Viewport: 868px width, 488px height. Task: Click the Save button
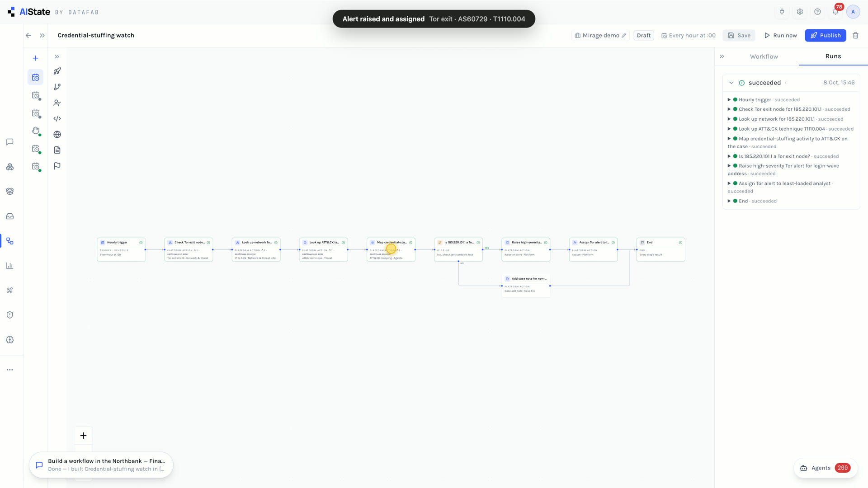pos(739,35)
